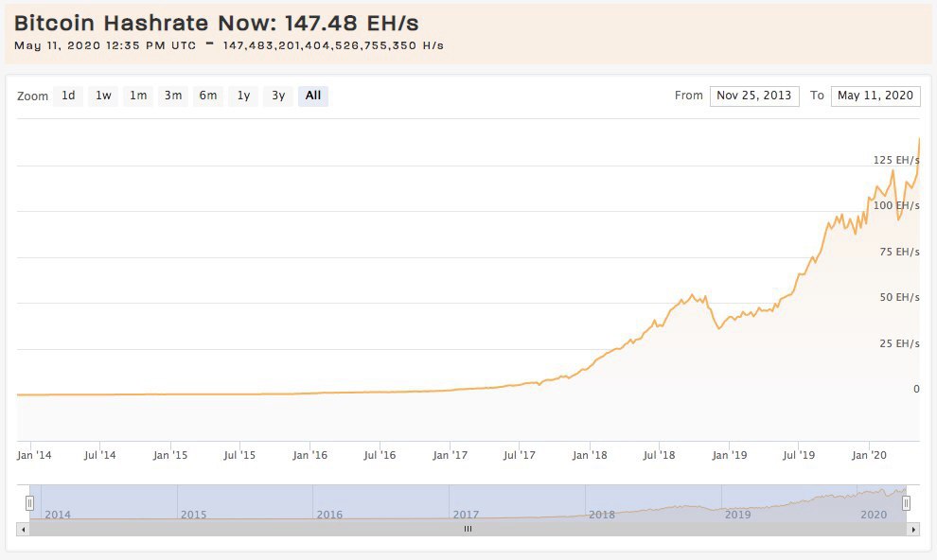
Task: Switch chart to 3y zoom
Action: click(278, 96)
